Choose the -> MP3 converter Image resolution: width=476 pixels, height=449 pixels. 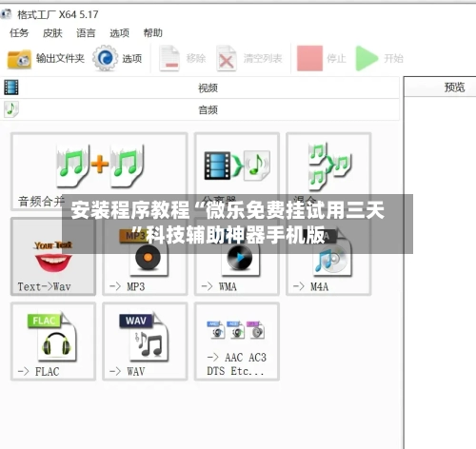pos(145,257)
